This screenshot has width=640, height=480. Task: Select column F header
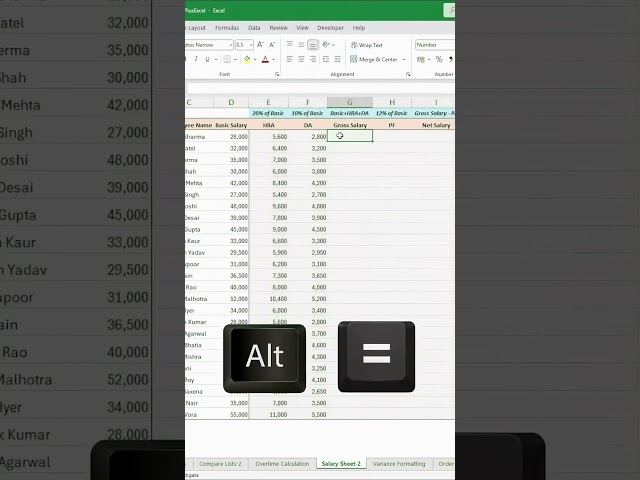pos(308,102)
